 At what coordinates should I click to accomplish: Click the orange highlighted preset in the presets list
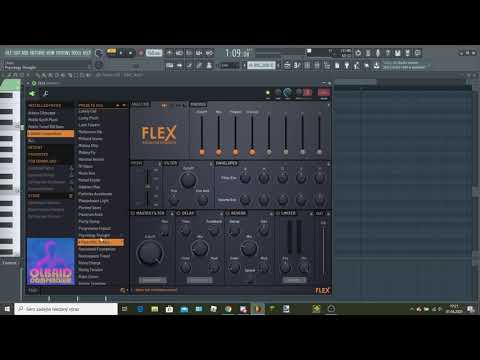tap(101, 242)
